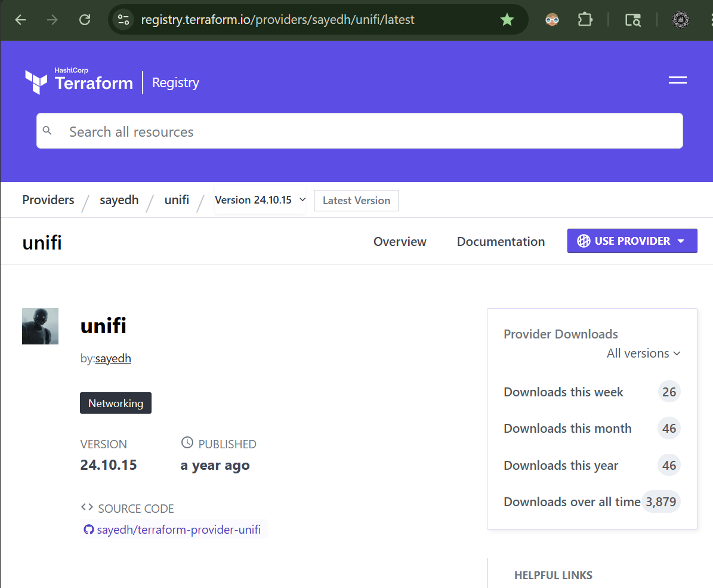Open the sayedh/terraform-provider-unifi repository link
713x588 pixels.
(x=178, y=529)
